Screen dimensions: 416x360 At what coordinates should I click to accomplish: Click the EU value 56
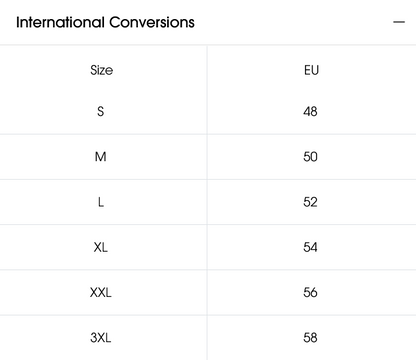click(x=310, y=293)
